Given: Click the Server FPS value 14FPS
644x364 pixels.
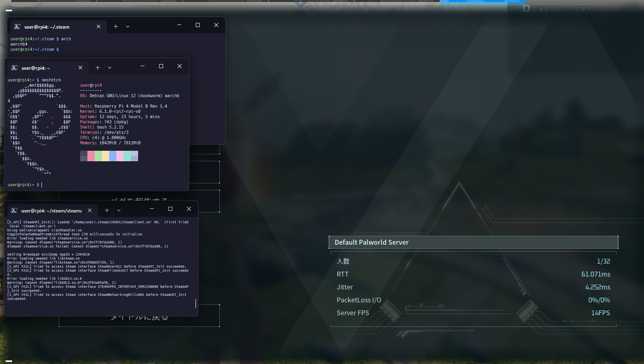Looking at the screenshot, I should tap(601, 313).
